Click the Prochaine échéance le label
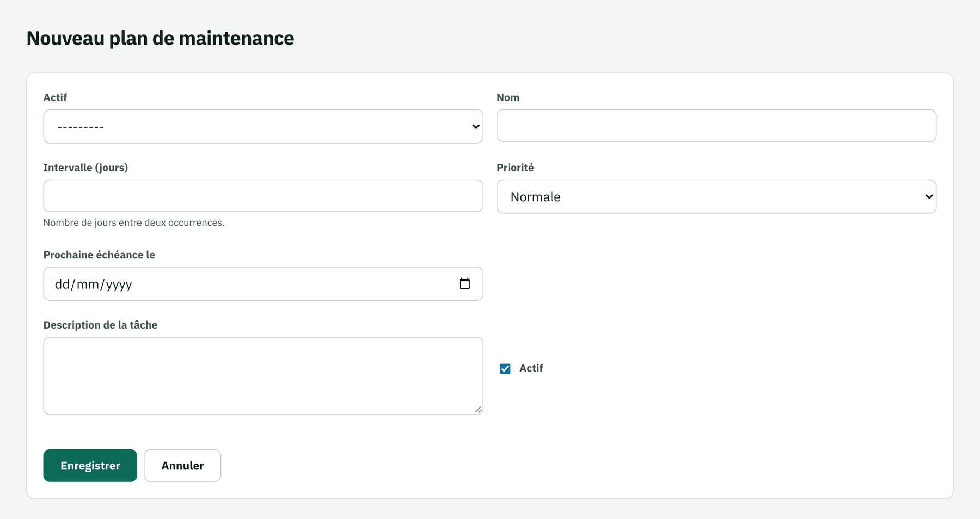Image resolution: width=980 pixels, height=519 pixels. click(99, 255)
